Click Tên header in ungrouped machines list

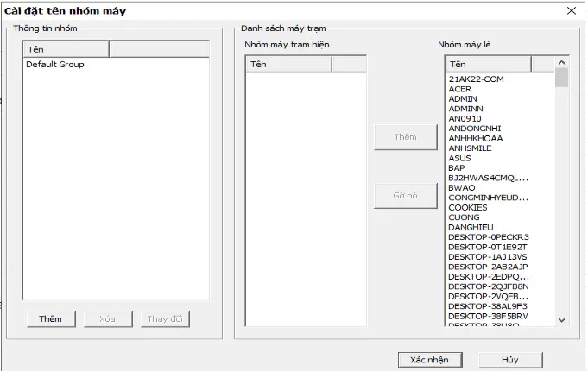488,64
